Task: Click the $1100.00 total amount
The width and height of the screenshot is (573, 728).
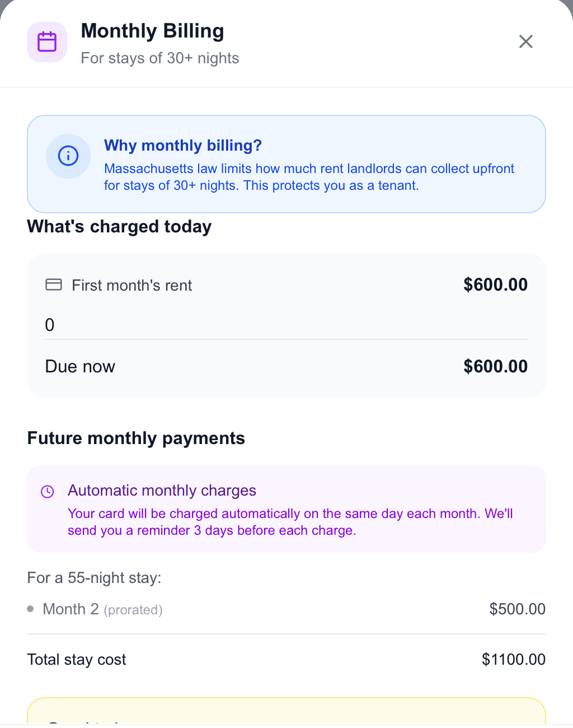Action: tap(513, 660)
